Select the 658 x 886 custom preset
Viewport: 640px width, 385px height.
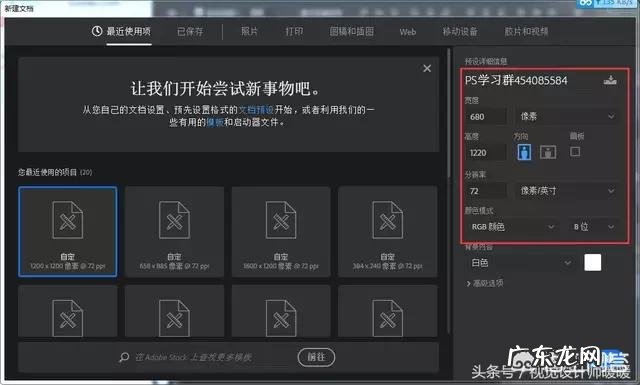[x=174, y=231]
